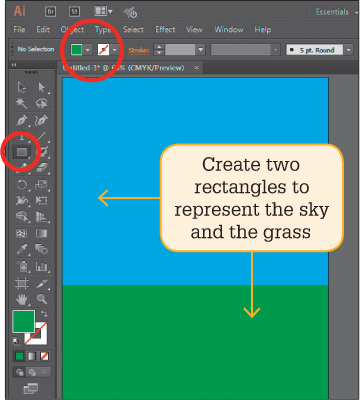Viewport: 360px width, 400px height.
Task: Reset to Default Fill and Stroke
Action: click(16, 341)
